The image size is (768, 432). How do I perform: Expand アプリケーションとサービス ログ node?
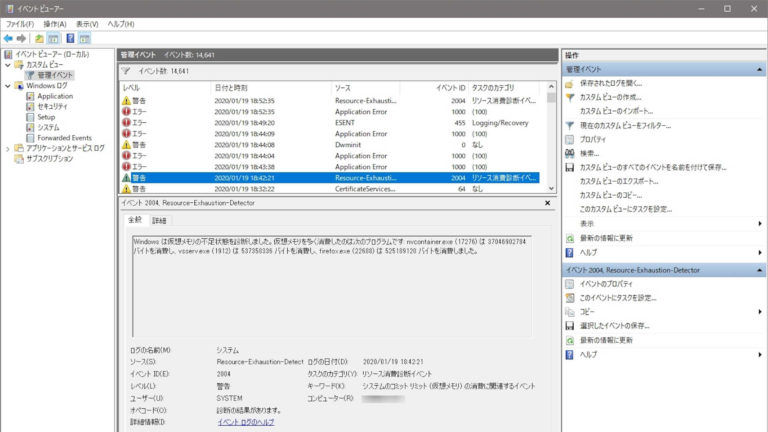[x=8, y=148]
